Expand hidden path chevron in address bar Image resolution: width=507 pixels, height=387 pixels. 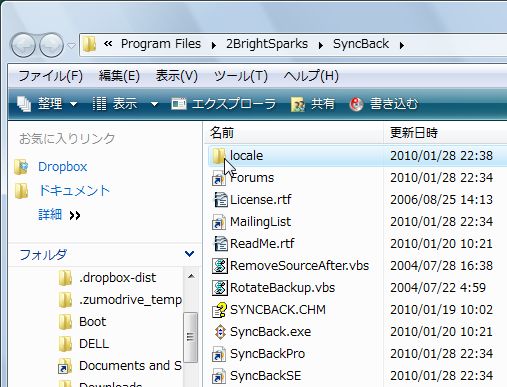click(x=108, y=44)
